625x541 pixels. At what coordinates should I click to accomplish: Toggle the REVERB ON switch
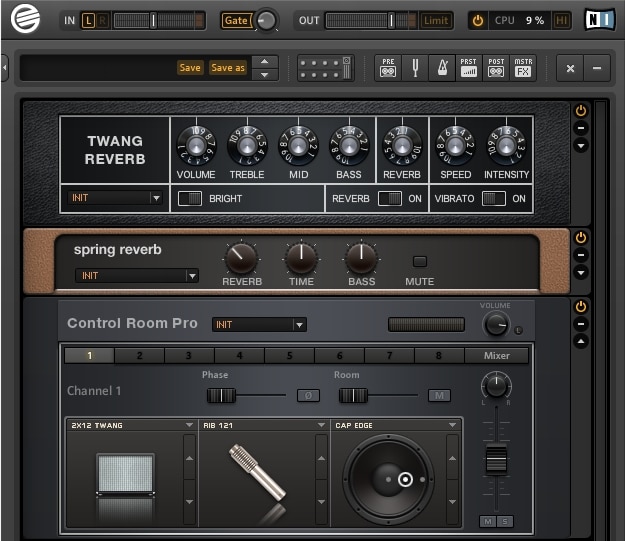[390, 198]
